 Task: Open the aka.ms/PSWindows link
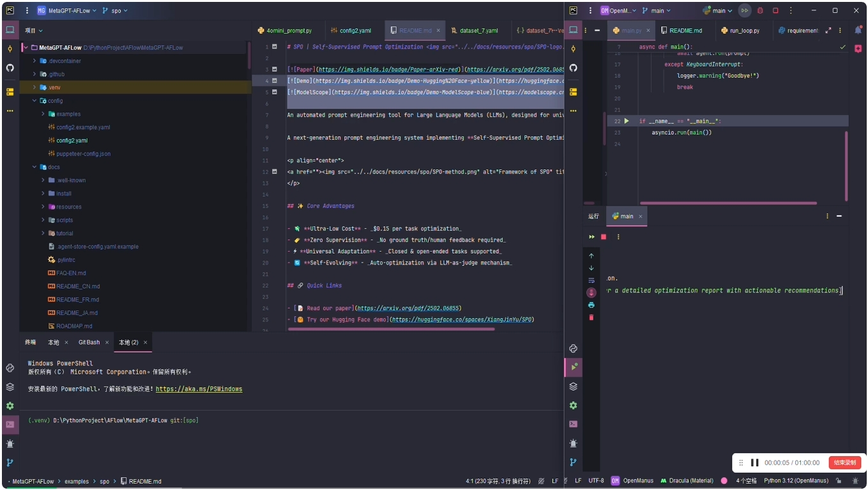[199, 389]
